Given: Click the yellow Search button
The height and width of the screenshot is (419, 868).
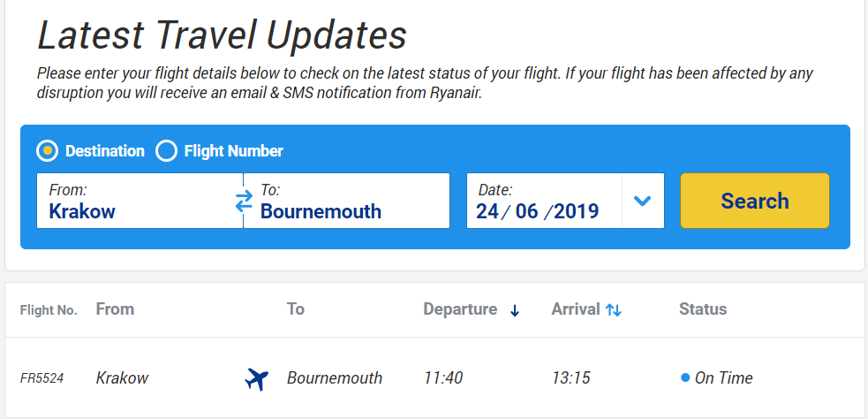Looking at the screenshot, I should pyautogui.click(x=754, y=201).
